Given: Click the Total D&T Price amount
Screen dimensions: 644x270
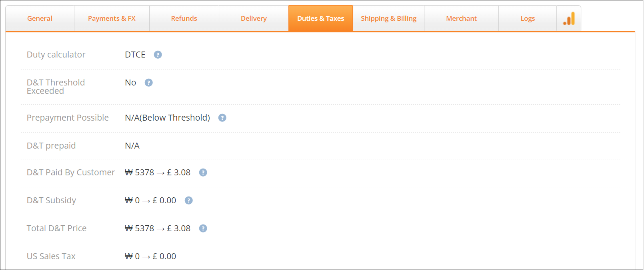Looking at the screenshot, I should click(158, 228).
